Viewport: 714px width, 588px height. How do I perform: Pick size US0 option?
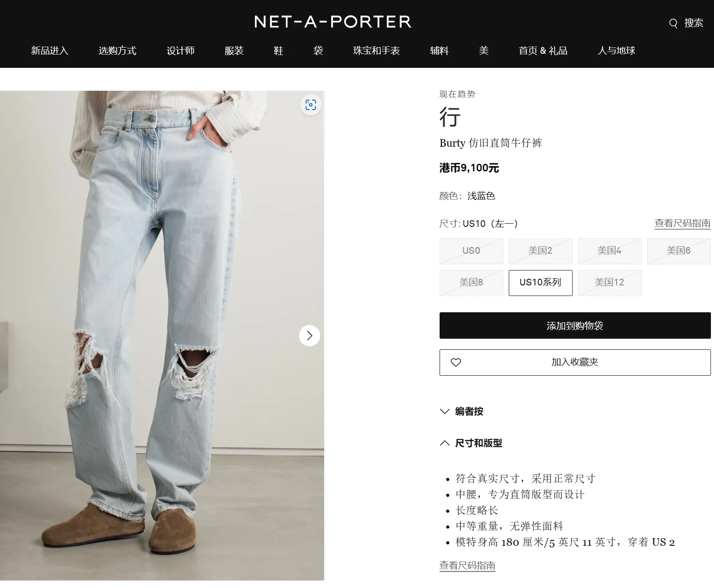point(471,251)
